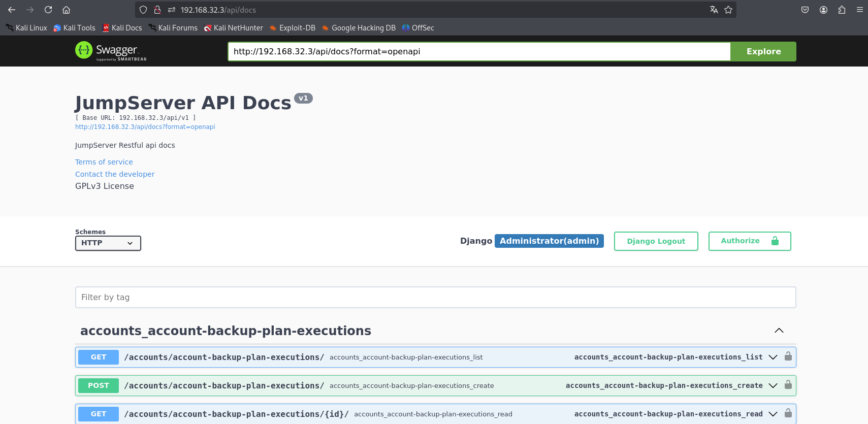
Task: Click the Base URL text
Action: pyautogui.click(x=136, y=118)
